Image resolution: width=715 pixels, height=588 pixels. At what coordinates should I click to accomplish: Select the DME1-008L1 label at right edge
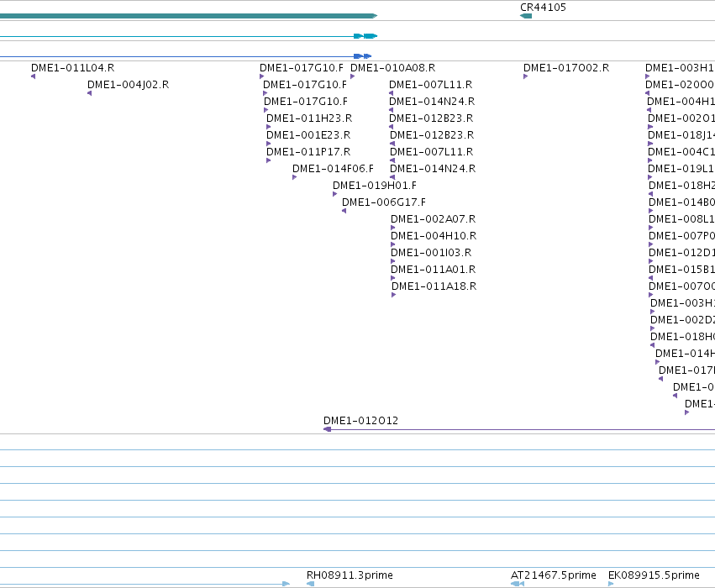(681, 219)
